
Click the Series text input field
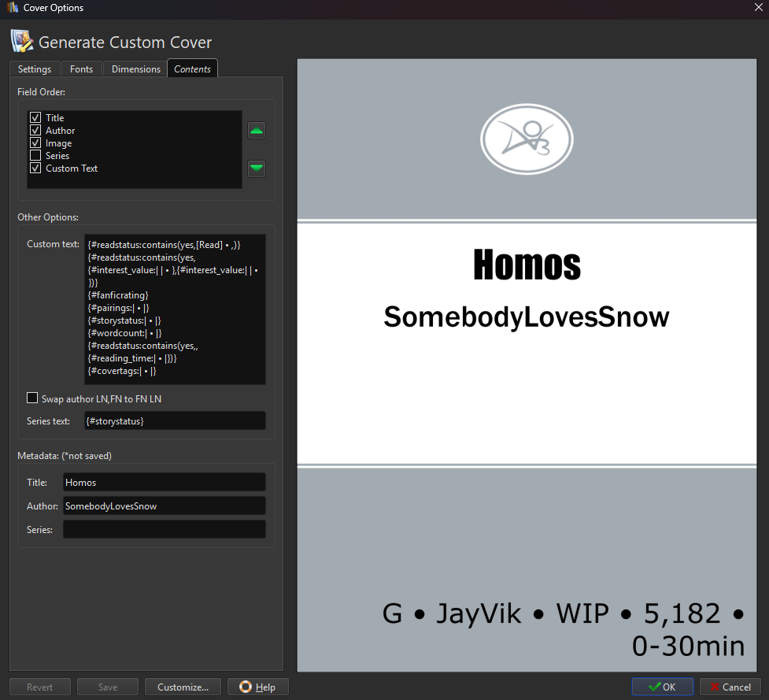pyautogui.click(x=175, y=421)
